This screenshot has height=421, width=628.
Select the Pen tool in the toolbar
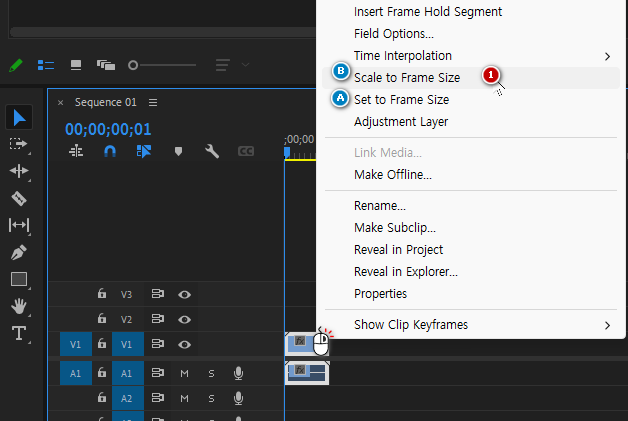point(19,252)
